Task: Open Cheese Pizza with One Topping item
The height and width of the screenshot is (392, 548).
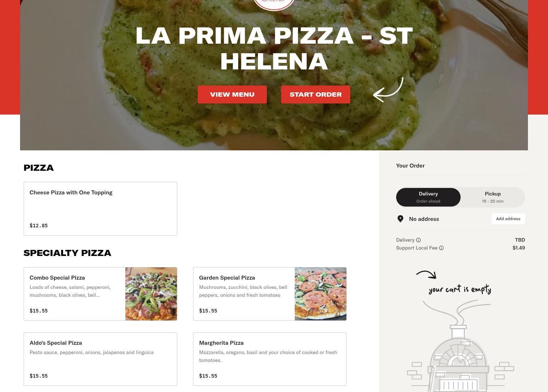Action: [100, 209]
